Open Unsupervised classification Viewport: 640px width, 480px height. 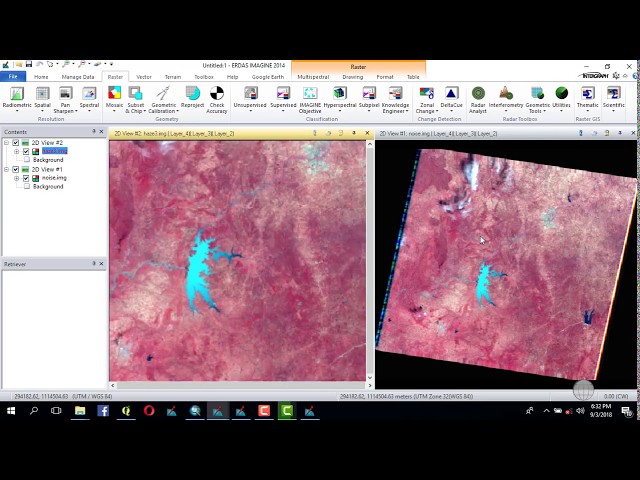click(250, 93)
